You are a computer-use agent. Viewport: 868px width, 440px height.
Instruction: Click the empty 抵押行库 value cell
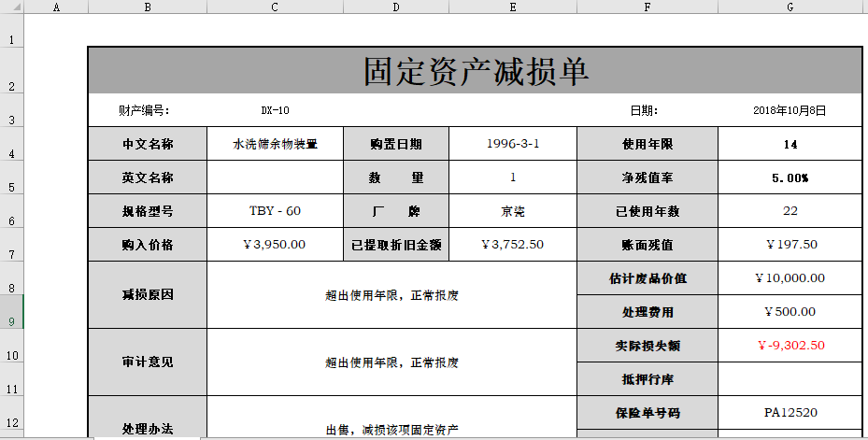pos(790,378)
